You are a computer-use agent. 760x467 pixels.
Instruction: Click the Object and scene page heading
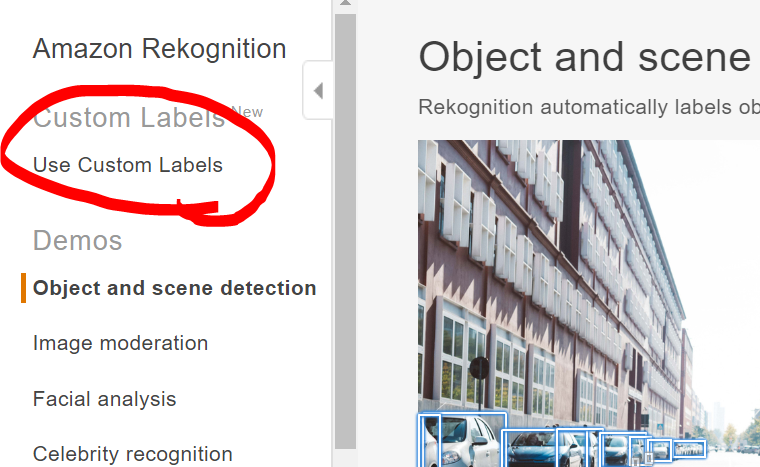[585, 58]
